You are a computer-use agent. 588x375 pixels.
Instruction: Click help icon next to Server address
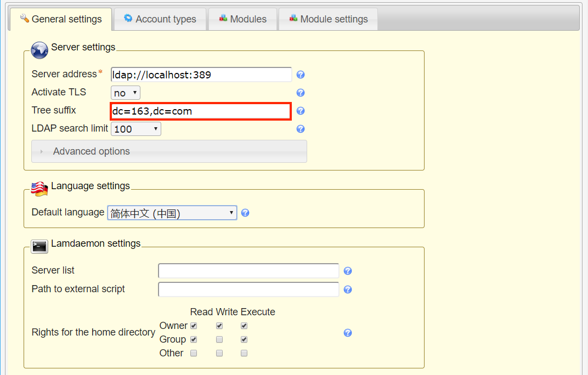301,75
